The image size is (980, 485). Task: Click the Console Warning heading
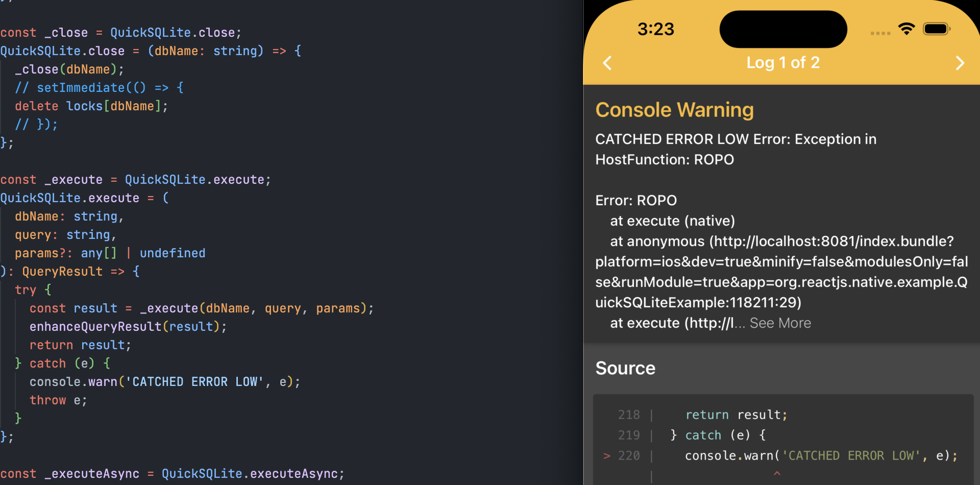(674, 110)
